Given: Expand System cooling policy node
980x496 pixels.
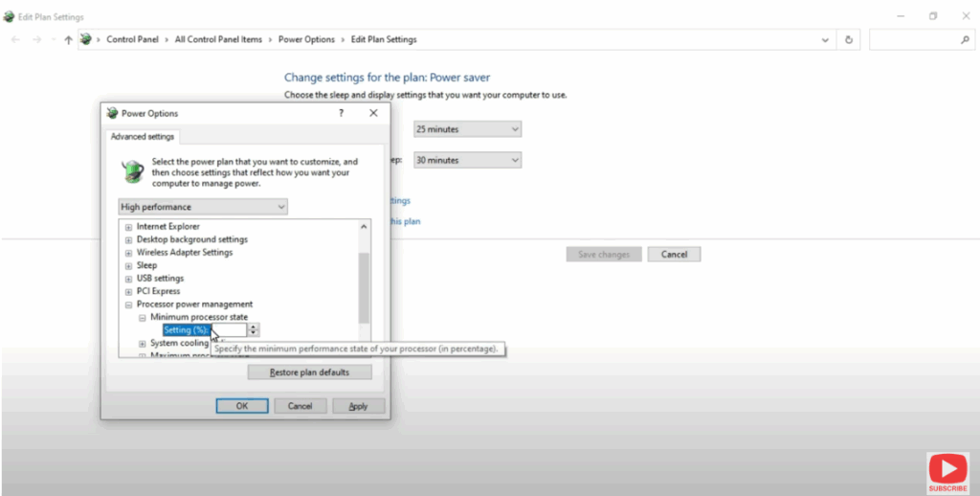Looking at the screenshot, I should click(143, 344).
